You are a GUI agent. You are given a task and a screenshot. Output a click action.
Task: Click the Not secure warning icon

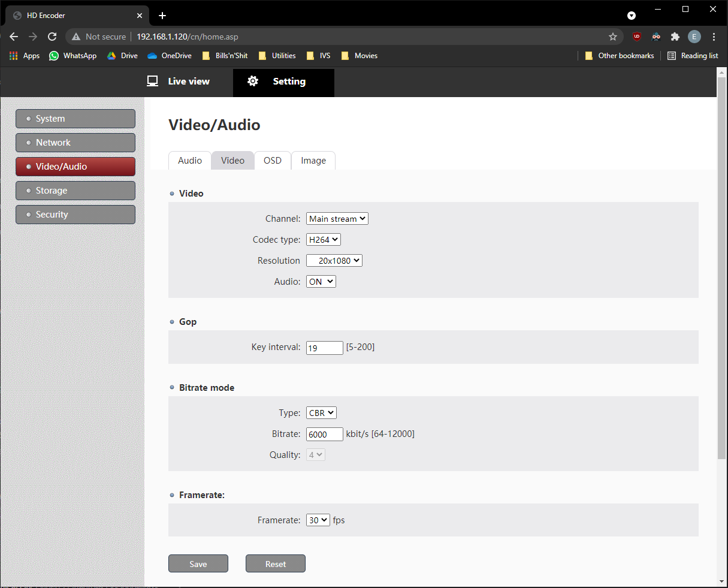coord(76,37)
